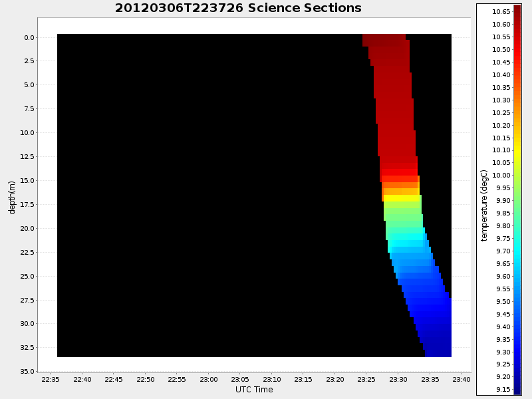Click the 23:15 time tick label
Image resolution: width=532 pixels, height=399 pixels.
point(303,379)
